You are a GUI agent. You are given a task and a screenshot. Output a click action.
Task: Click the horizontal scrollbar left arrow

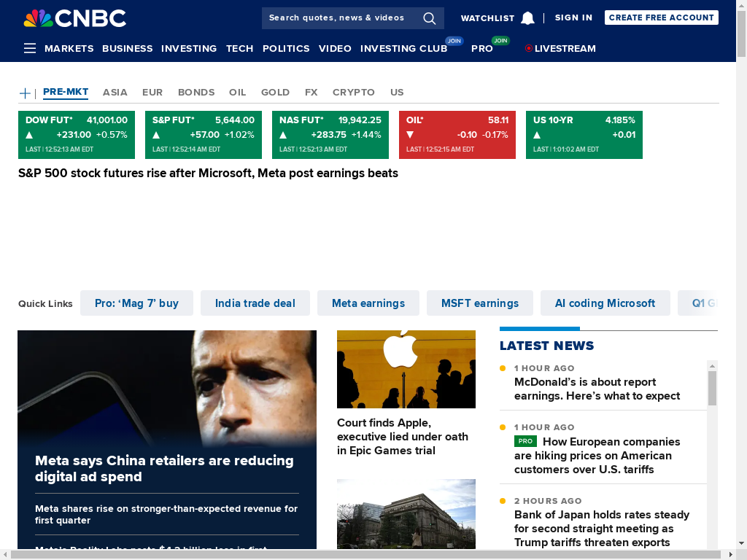point(5,555)
